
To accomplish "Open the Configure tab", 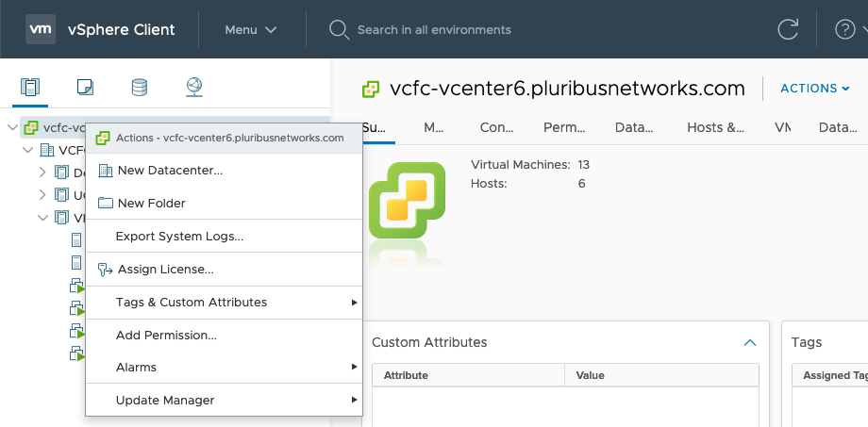I will click(x=496, y=128).
